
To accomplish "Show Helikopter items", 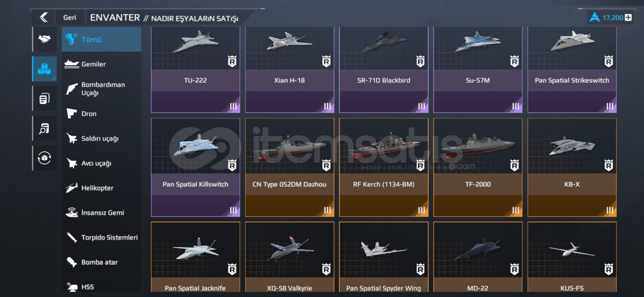I will (102, 188).
